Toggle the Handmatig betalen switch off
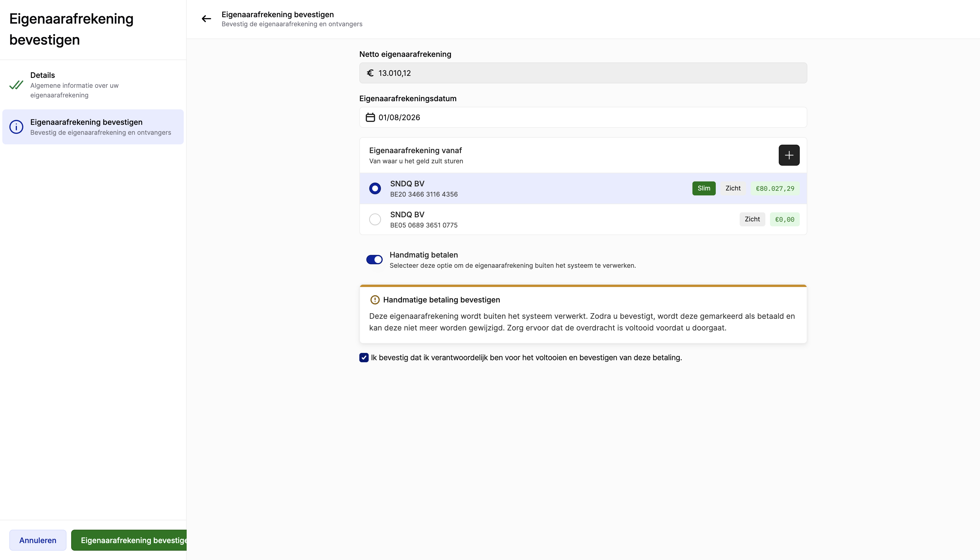 (x=374, y=260)
